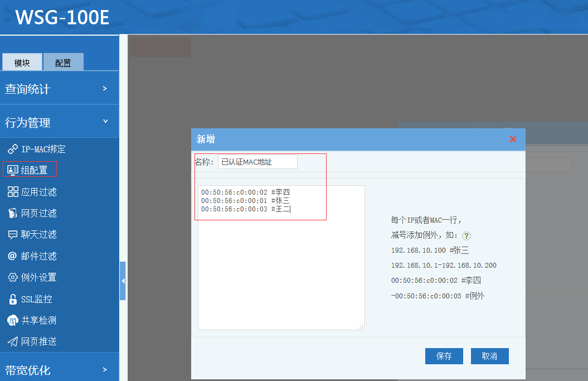Click the 网页过滤 icon

click(x=12, y=213)
